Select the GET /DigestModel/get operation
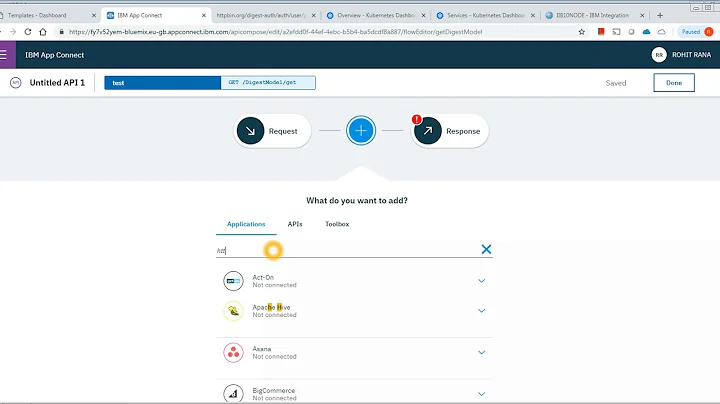The height and width of the screenshot is (404, 720). (268, 83)
